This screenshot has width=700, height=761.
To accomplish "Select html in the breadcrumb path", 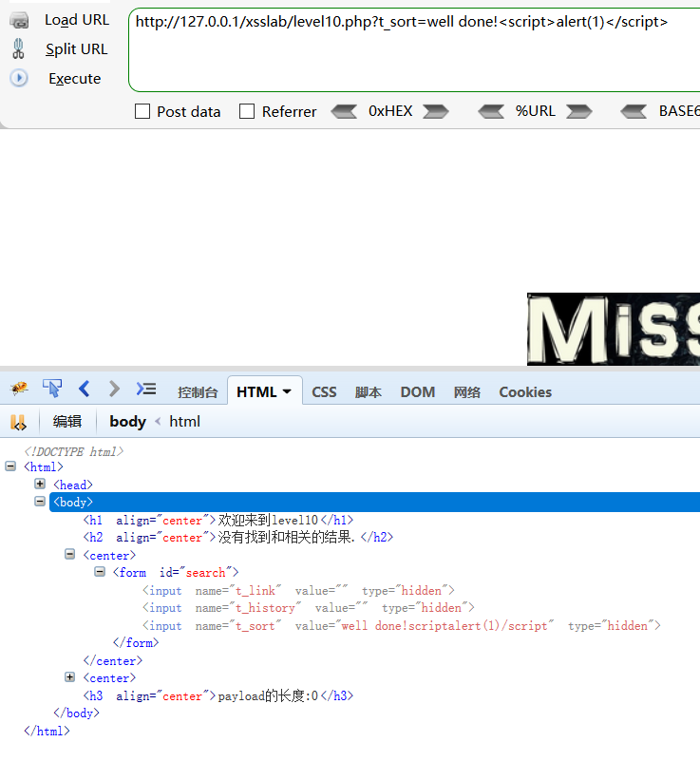I will coord(184,421).
